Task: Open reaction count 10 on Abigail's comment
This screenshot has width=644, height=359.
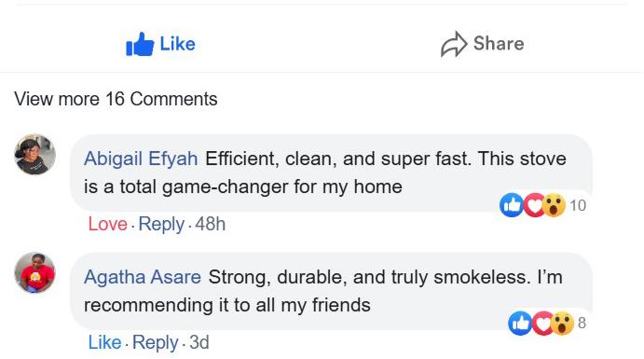Action: click(578, 205)
